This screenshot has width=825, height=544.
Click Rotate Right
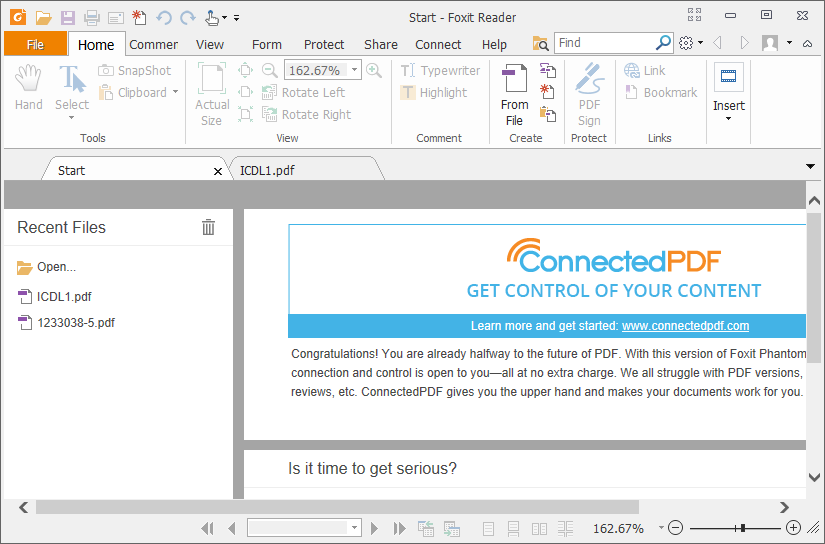click(x=307, y=115)
